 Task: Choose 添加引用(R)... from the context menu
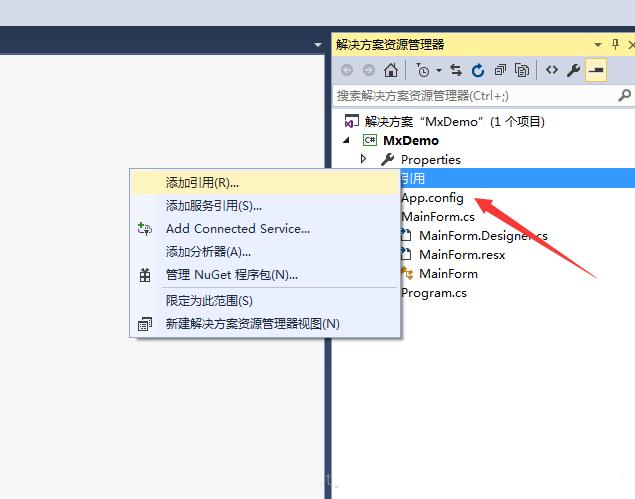[202, 182]
